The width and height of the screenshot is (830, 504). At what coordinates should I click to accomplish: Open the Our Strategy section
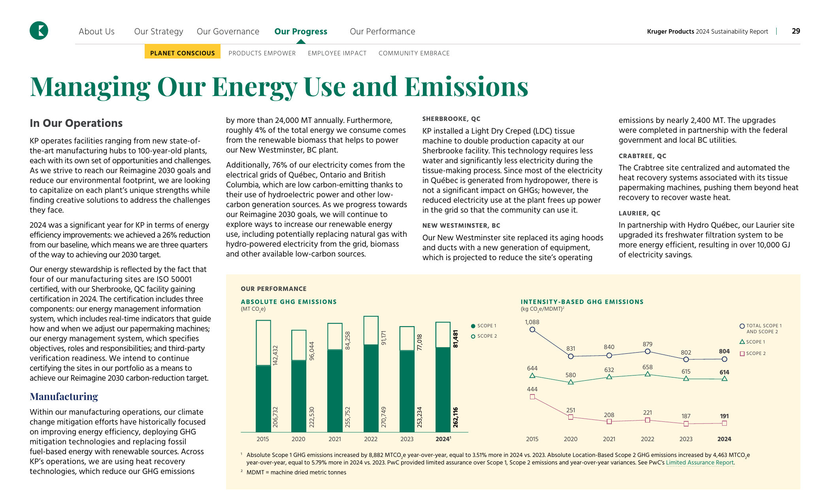coord(158,32)
